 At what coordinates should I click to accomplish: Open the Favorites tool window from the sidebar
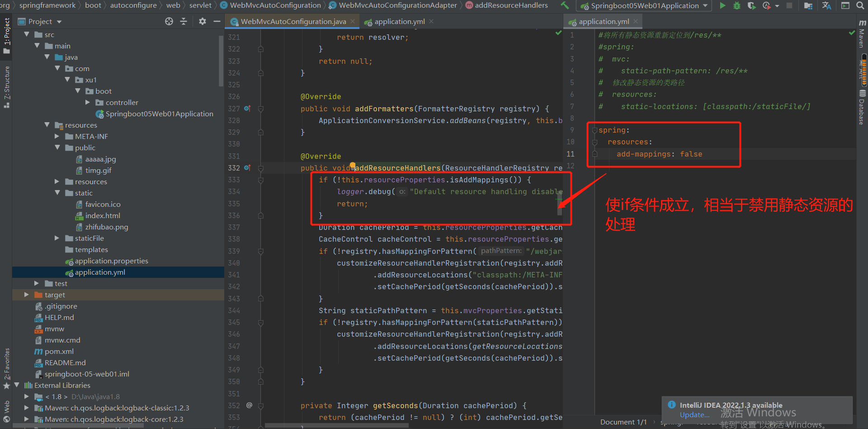click(7, 368)
